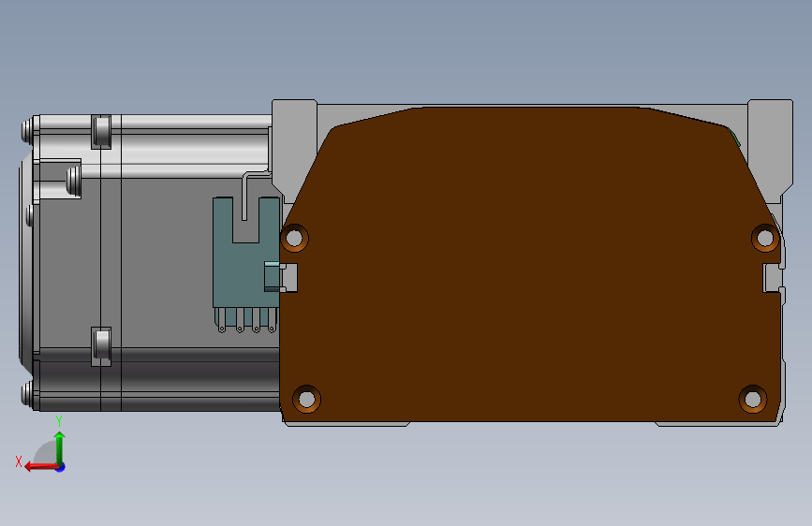Click the red X axis arrow of triad
This screenshot has width=812, height=526.
coord(40,466)
